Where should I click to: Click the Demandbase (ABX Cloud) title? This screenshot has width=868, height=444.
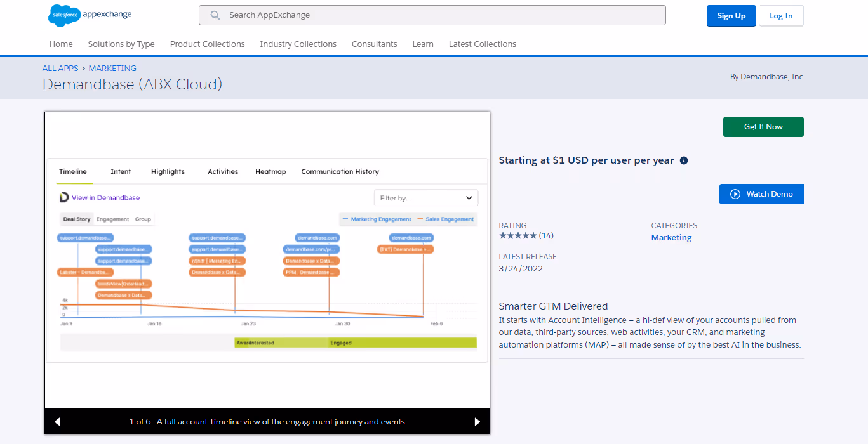132,84
